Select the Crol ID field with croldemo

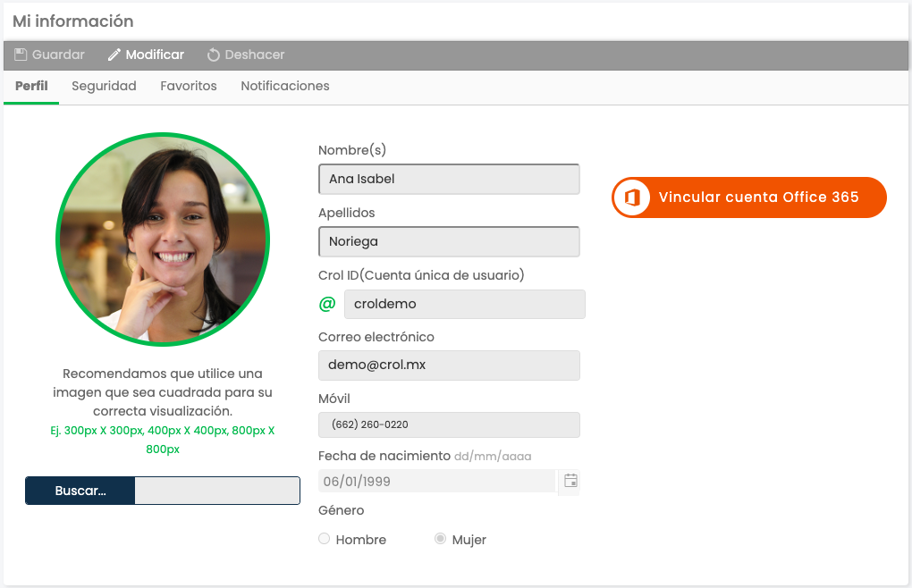pyautogui.click(x=465, y=304)
